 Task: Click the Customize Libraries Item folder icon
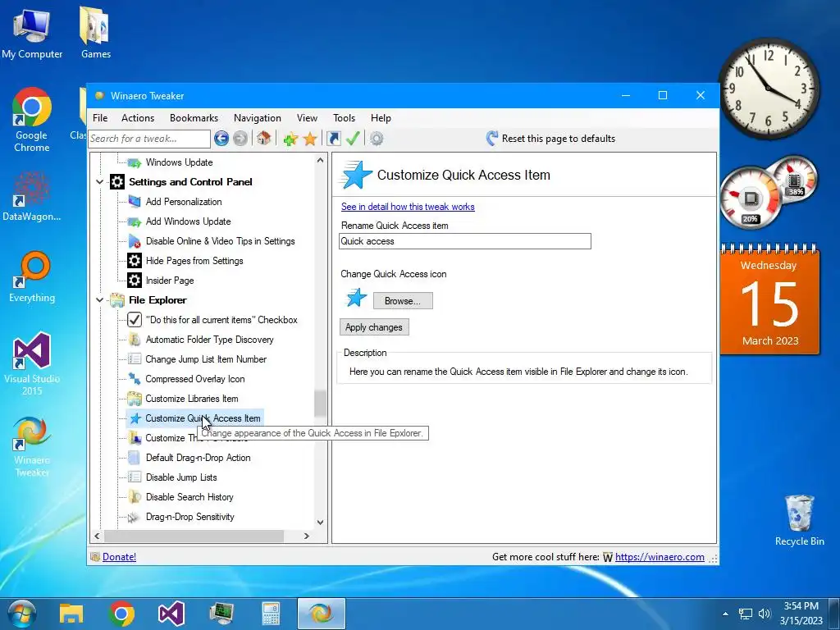pyautogui.click(x=135, y=399)
